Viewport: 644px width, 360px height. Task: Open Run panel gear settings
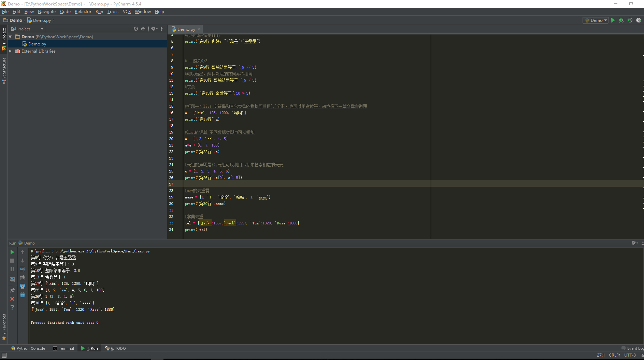click(x=634, y=243)
